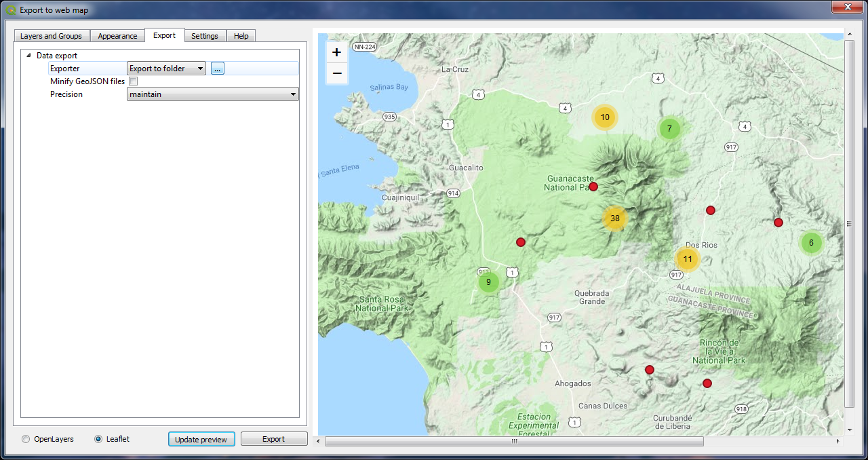
Task: Click the Curubandé de Liberia label
Action: (x=672, y=421)
